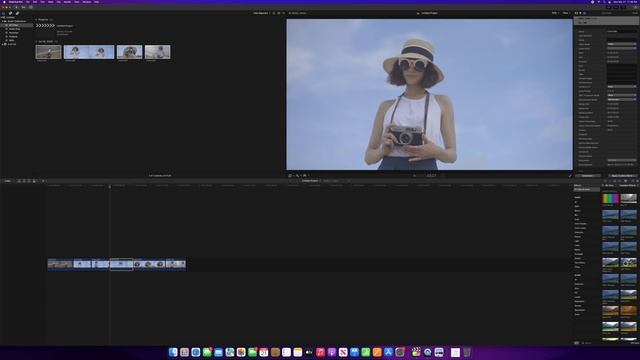Screen dimensions: 640x360
Task: Open the Photos and Audio sidebar icon
Action: pos(10,13)
